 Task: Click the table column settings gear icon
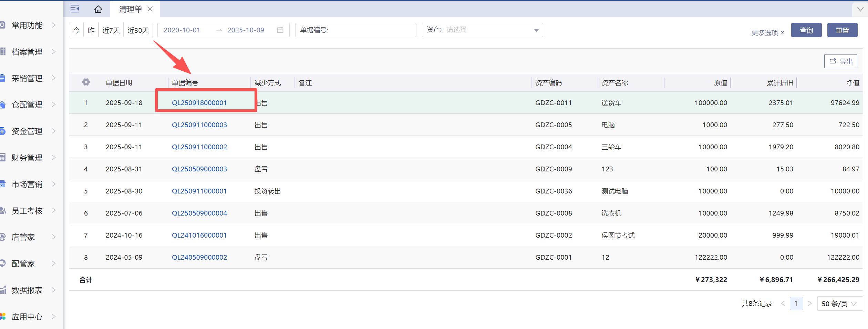tap(86, 82)
